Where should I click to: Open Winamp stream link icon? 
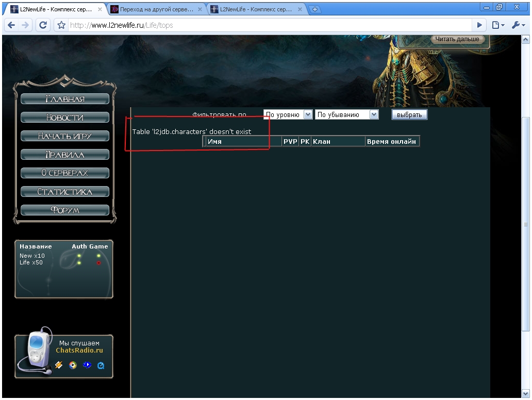coord(59,365)
